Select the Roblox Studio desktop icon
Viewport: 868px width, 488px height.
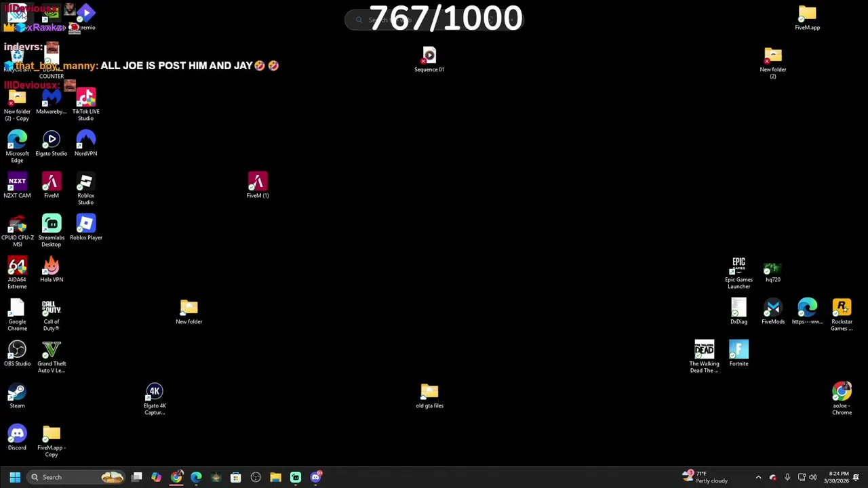pos(85,188)
